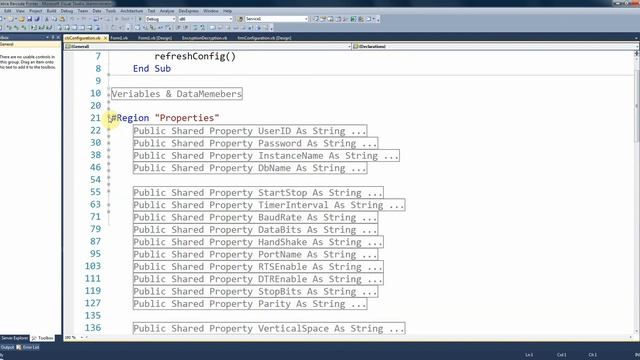Click the collapsed RTSEnable property line

(x=258, y=267)
